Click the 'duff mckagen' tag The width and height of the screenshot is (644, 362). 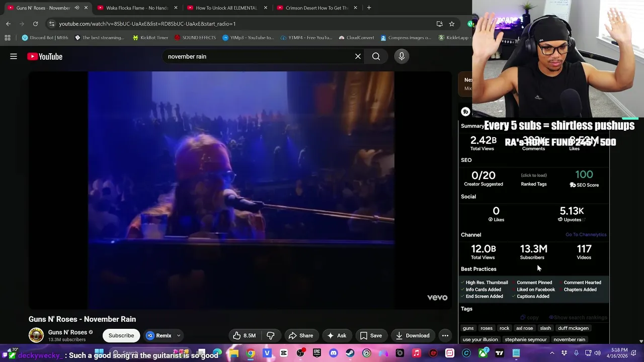[x=573, y=328]
